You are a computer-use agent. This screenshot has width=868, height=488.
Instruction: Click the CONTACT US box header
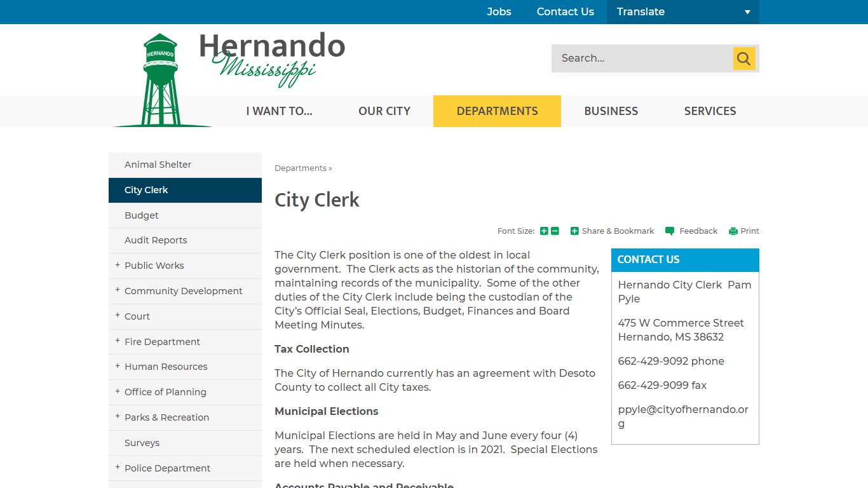click(685, 260)
